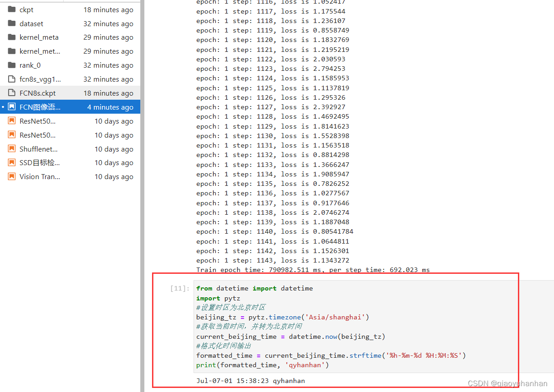The width and height of the screenshot is (554, 392).
Task: Click '18 minutes ago' beside FCN8s.ckpt
Action: [108, 93]
